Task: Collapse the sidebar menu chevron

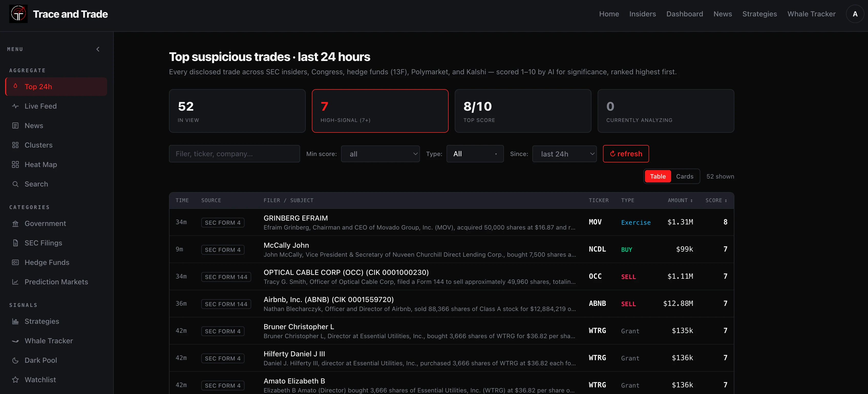Action: pos(98,49)
